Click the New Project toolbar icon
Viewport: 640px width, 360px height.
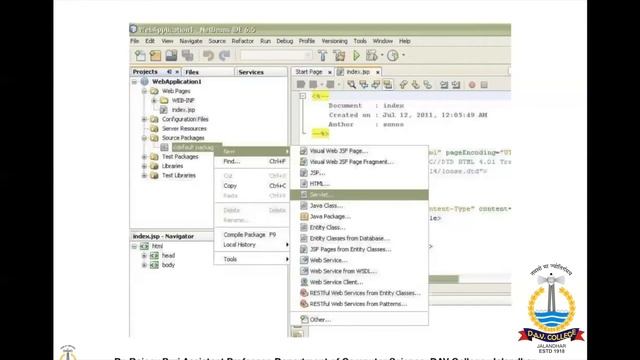click(x=156, y=56)
